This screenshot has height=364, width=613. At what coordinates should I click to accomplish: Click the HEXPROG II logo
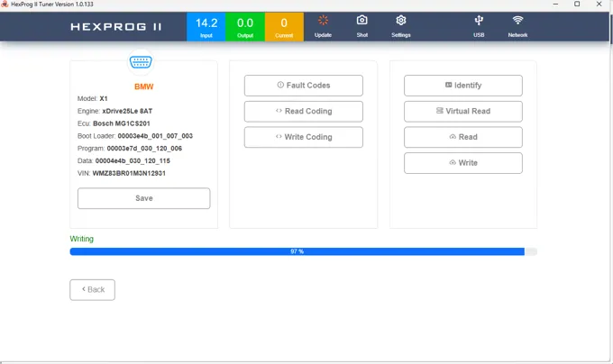click(x=115, y=26)
